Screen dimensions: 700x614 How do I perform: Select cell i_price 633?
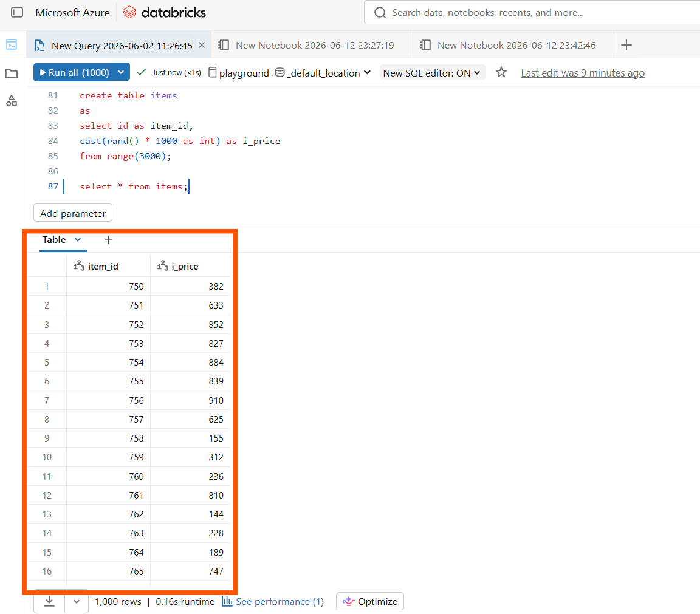click(x=190, y=305)
